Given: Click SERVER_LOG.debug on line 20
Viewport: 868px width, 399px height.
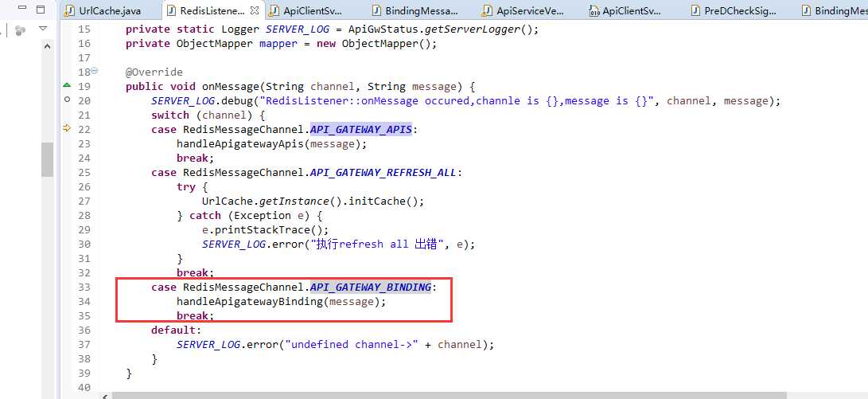Looking at the screenshot, I should coord(201,101).
